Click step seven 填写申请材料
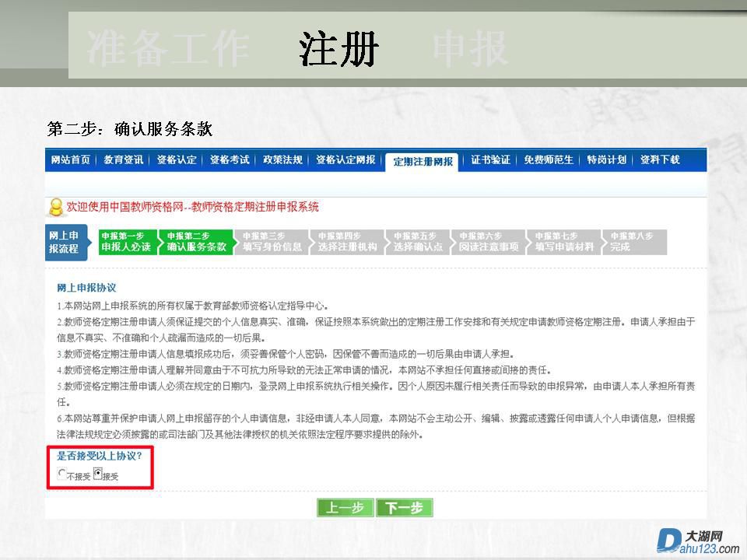The height and width of the screenshot is (560, 747). pos(564,242)
